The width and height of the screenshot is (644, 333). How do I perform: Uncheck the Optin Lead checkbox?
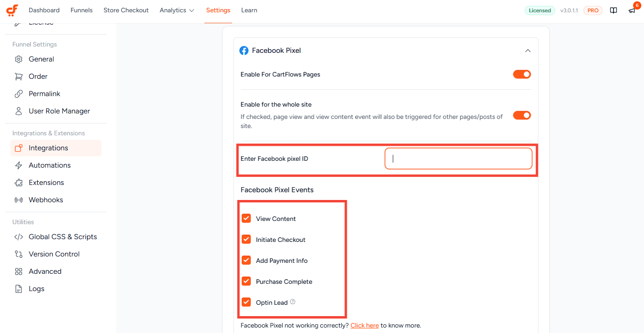pyautogui.click(x=246, y=302)
